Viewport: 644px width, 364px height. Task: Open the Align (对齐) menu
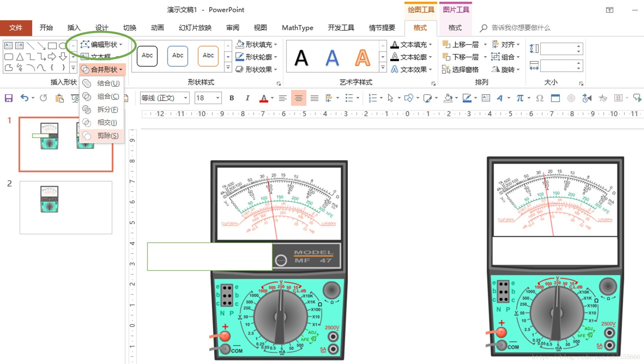506,44
